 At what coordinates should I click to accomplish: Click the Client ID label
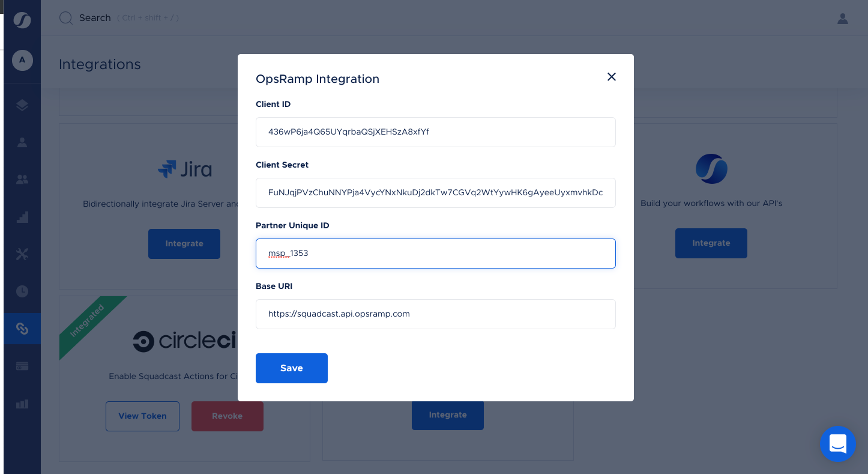coord(273,104)
